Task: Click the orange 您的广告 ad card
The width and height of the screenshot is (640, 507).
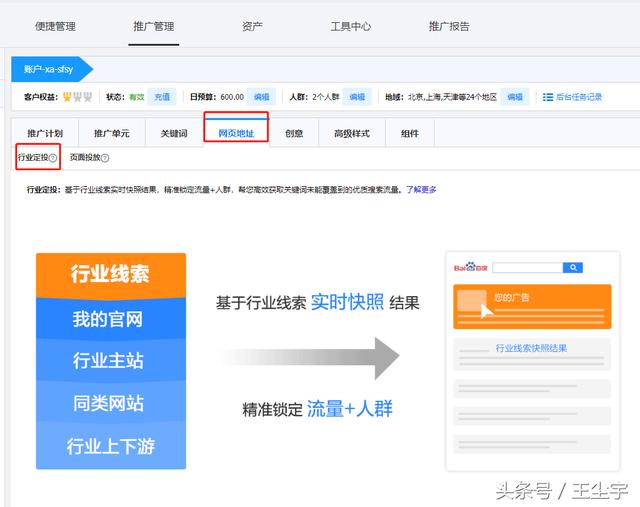Action: click(x=532, y=307)
